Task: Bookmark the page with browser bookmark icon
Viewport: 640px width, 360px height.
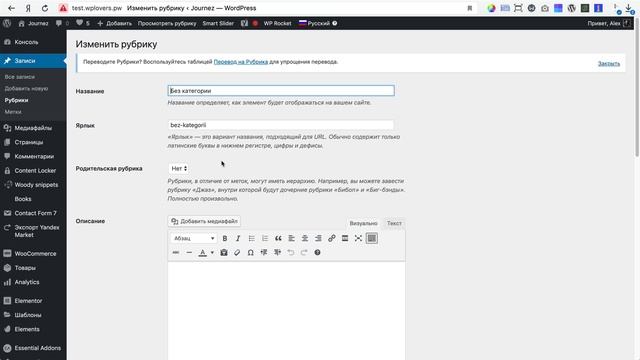Action: tap(470, 8)
